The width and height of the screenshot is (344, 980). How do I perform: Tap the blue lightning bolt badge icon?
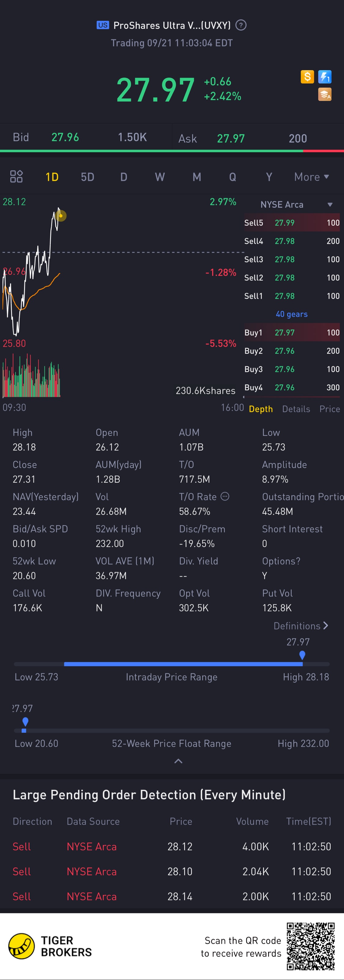pos(325,77)
